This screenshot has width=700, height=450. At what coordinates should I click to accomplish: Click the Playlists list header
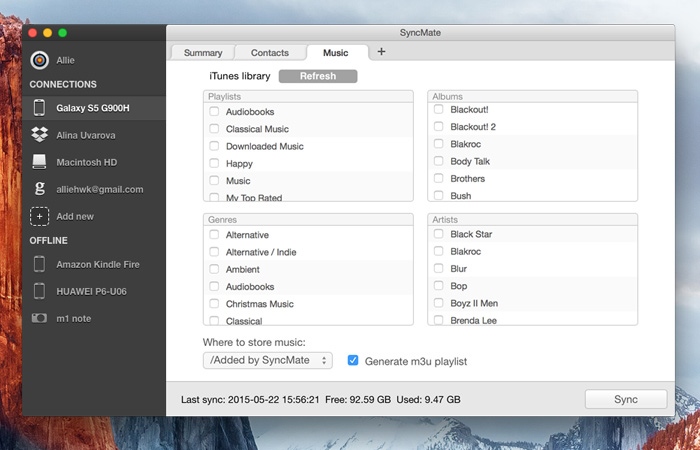tap(308, 96)
